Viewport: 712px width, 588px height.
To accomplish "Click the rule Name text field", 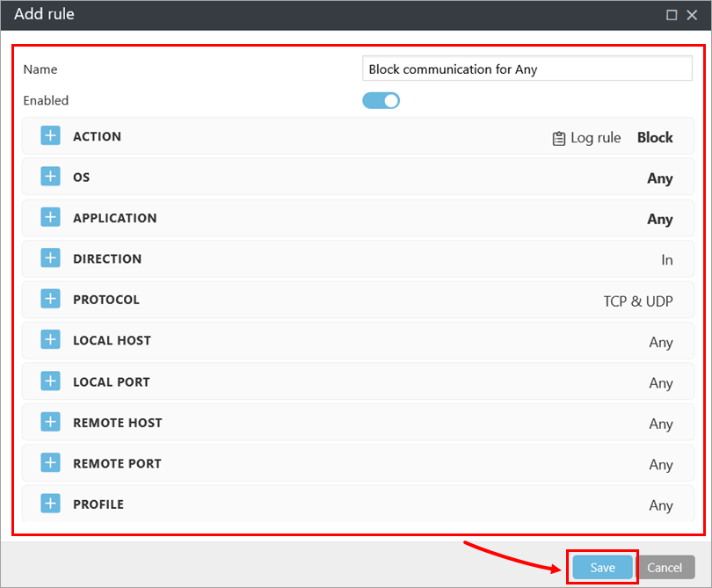I will pyautogui.click(x=527, y=69).
